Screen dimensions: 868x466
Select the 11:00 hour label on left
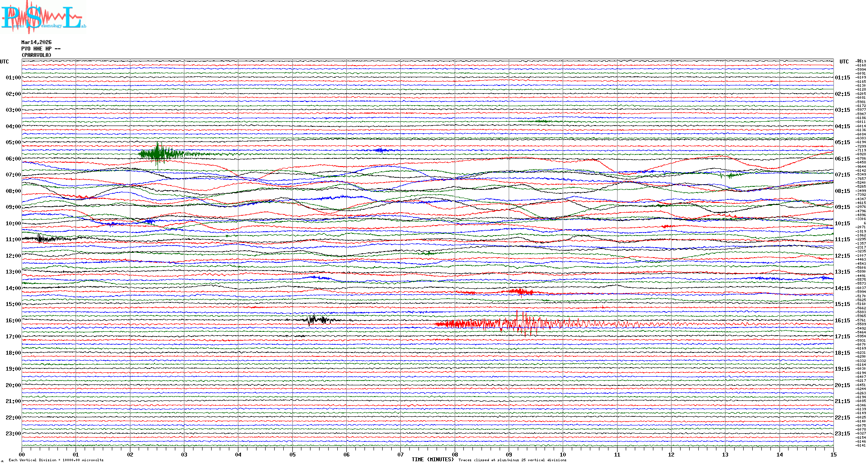(13, 239)
